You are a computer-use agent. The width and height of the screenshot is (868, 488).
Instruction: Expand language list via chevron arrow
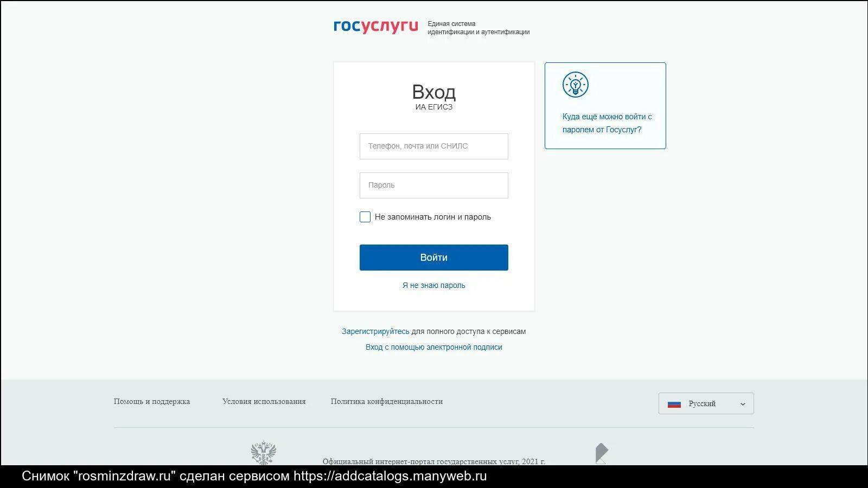[x=743, y=404]
